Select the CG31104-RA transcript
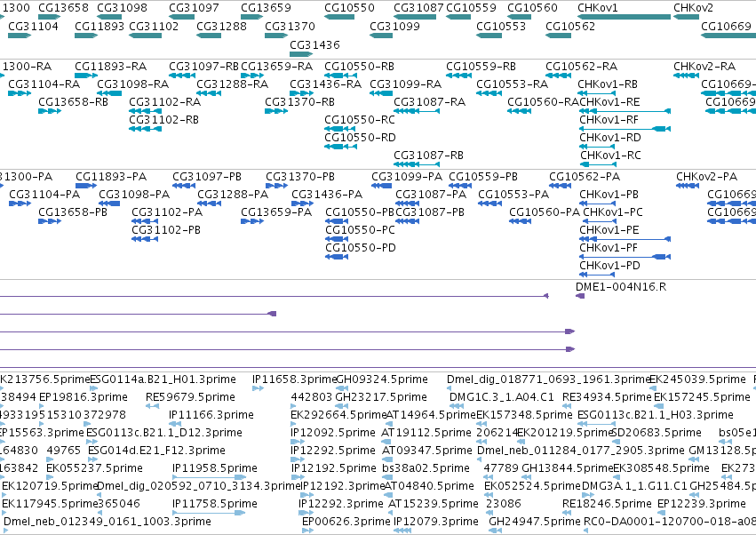 pos(20,93)
